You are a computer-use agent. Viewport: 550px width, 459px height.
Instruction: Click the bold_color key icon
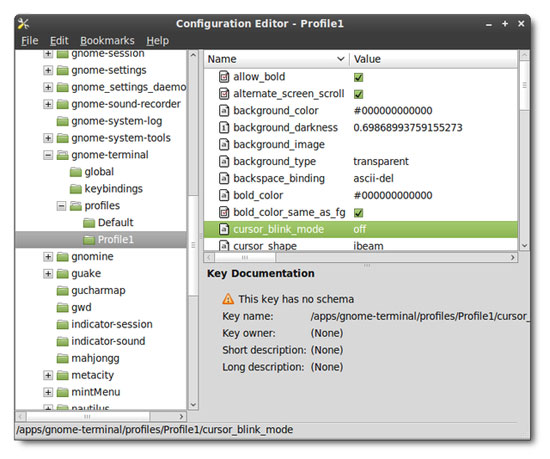point(224,195)
